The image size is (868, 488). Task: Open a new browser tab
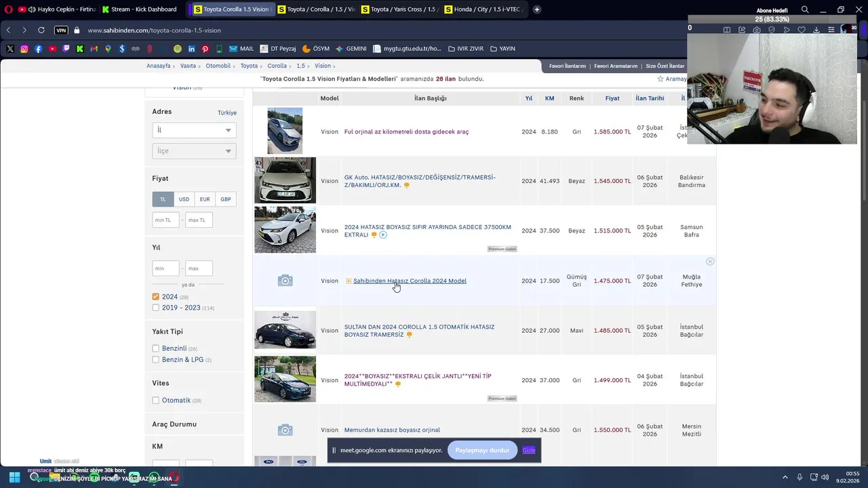click(537, 9)
